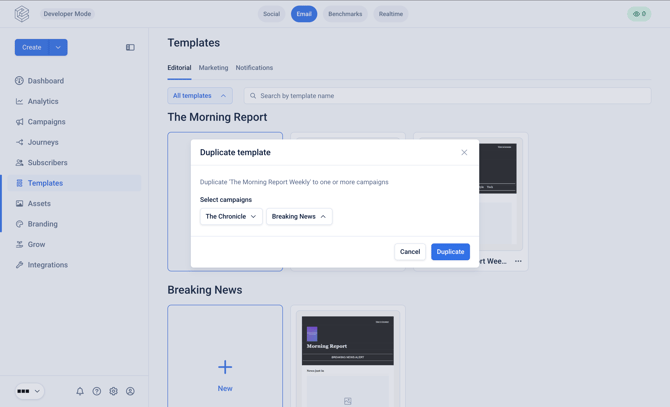This screenshot has width=670, height=407.
Task: Open the All templates filter dropdown
Action: (200, 96)
